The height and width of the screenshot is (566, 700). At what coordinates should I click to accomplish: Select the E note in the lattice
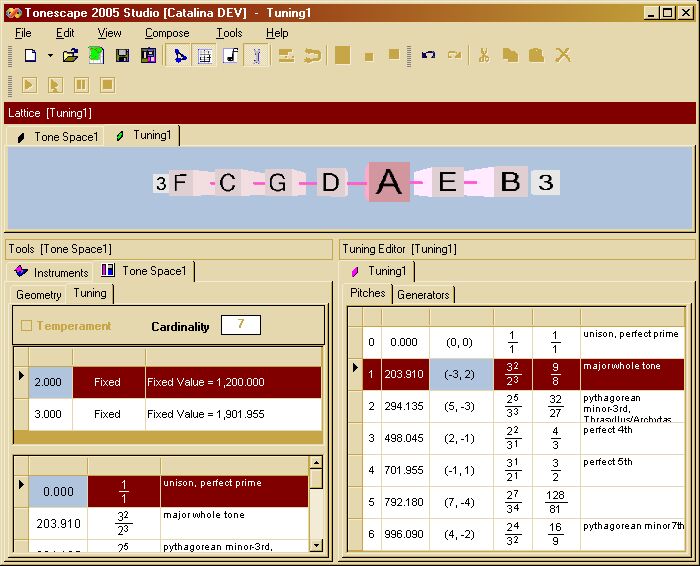pos(447,182)
